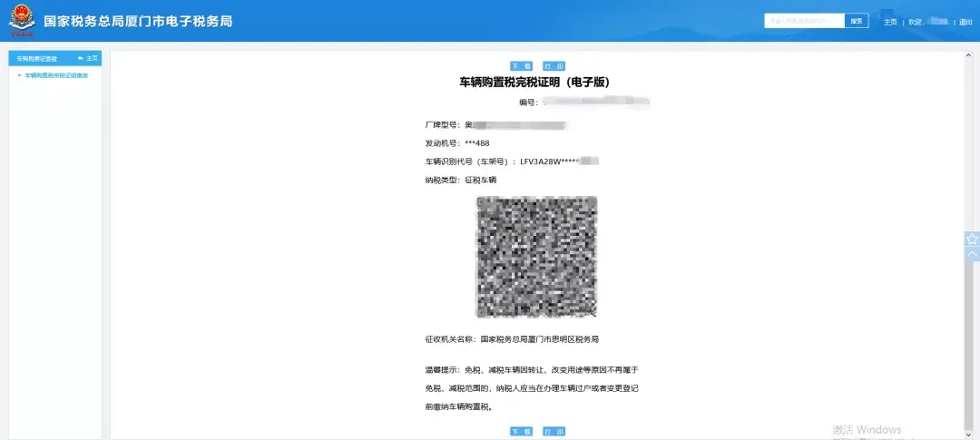
Task: Click the 搜索 search button in header
Action: click(x=856, y=21)
